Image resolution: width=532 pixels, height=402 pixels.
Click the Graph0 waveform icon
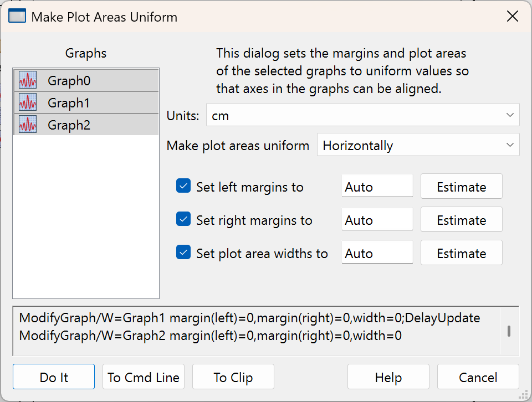28,80
